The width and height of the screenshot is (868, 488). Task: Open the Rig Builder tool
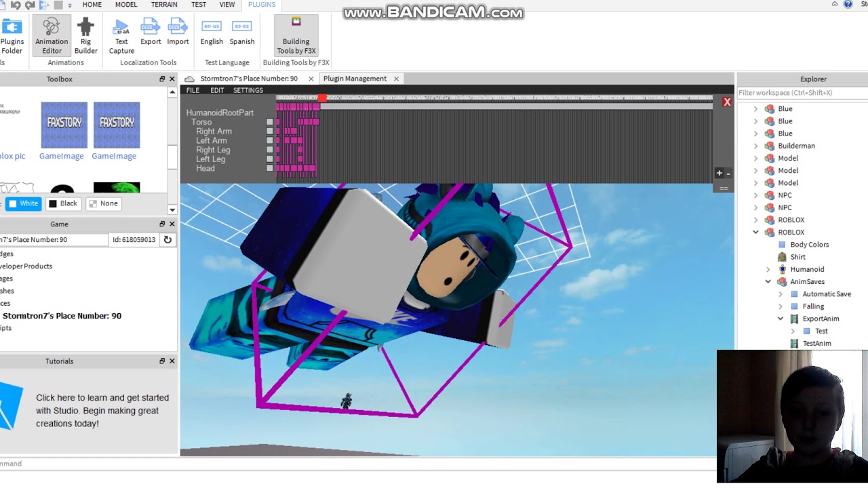click(x=85, y=36)
